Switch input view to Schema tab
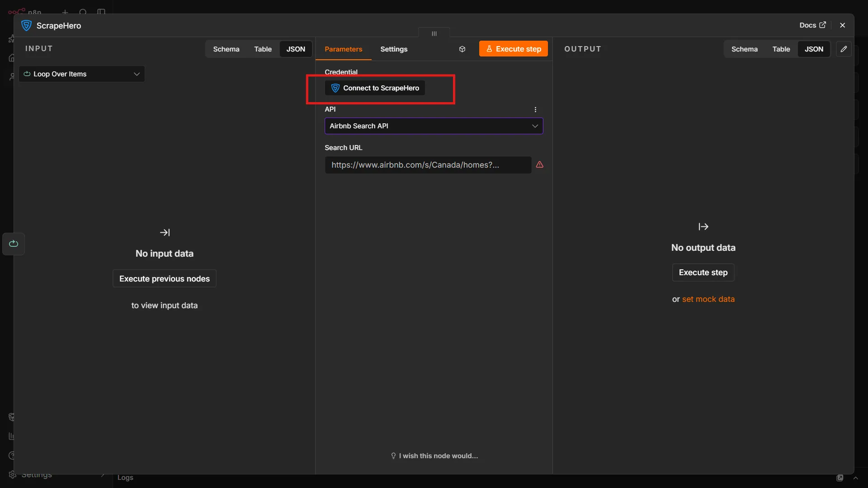 [x=226, y=49]
